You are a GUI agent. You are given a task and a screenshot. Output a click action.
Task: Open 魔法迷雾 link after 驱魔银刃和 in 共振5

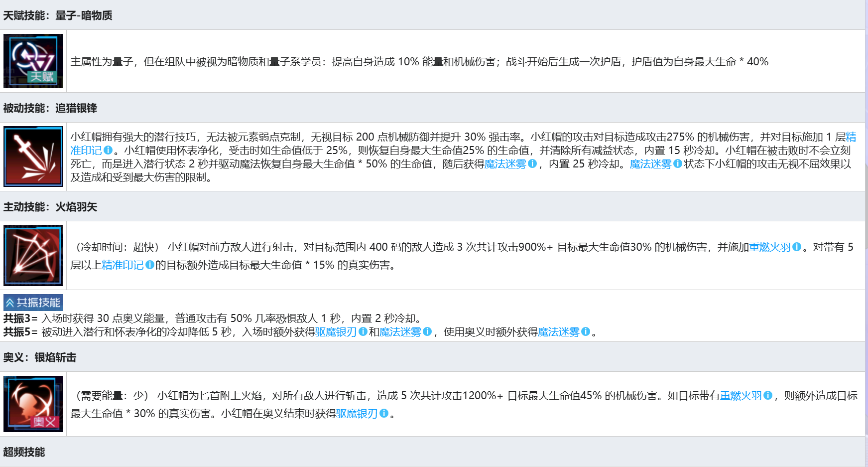tap(400, 331)
